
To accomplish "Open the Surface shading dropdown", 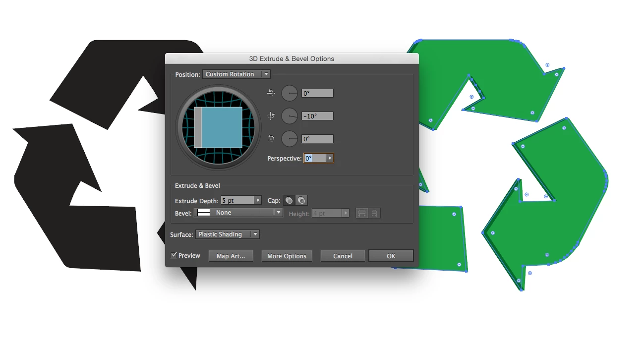I will click(228, 234).
